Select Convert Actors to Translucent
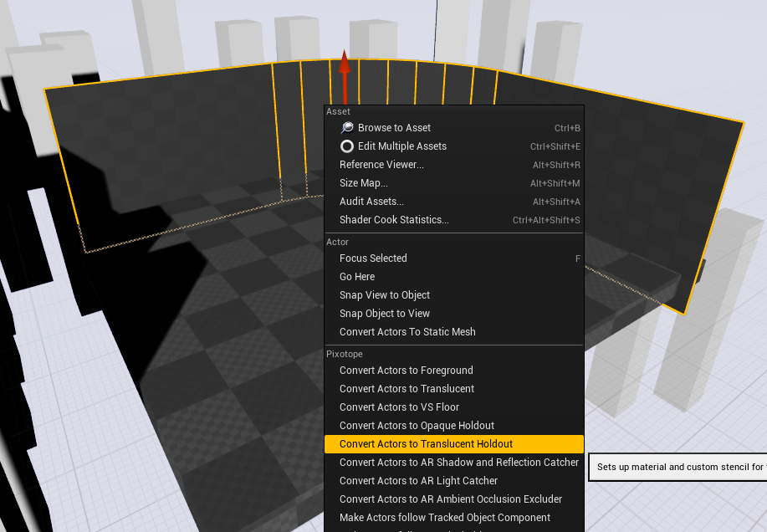Viewport: 767px width, 532px height. pos(407,389)
